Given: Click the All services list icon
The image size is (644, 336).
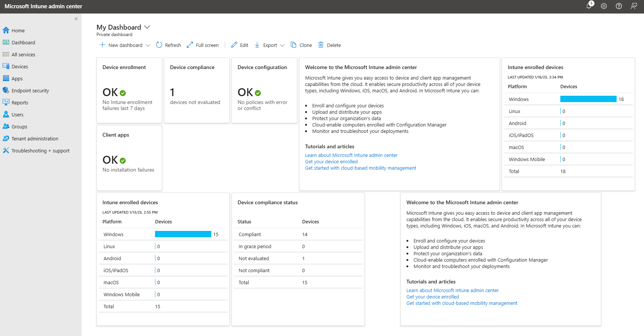Looking at the screenshot, I should (x=6, y=54).
